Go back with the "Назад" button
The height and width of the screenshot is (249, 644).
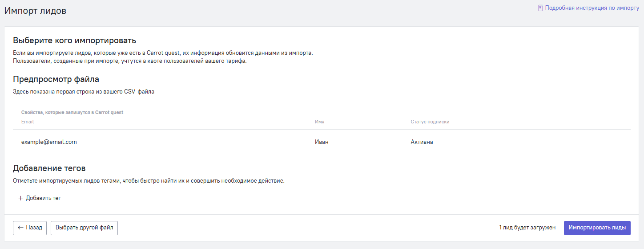(30, 228)
